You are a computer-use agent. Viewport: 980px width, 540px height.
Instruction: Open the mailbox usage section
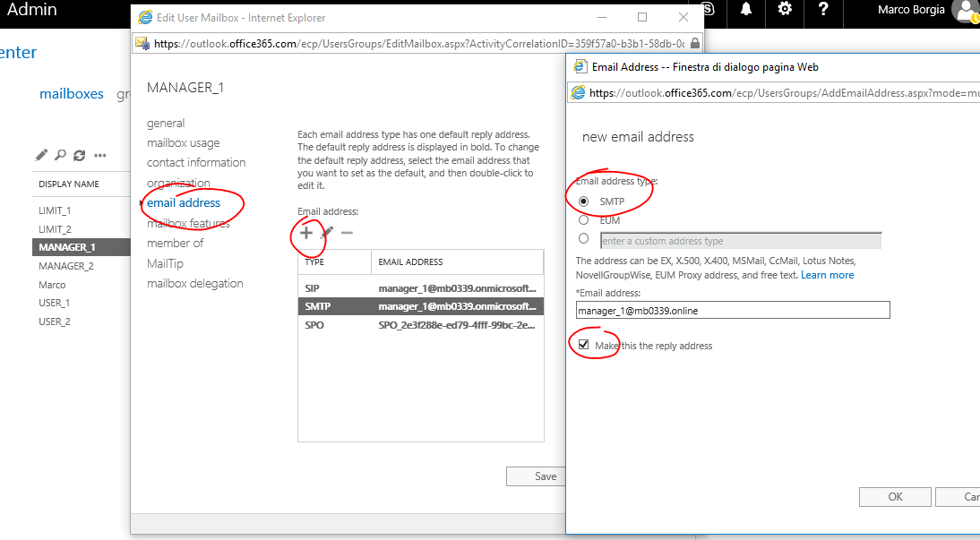point(183,143)
